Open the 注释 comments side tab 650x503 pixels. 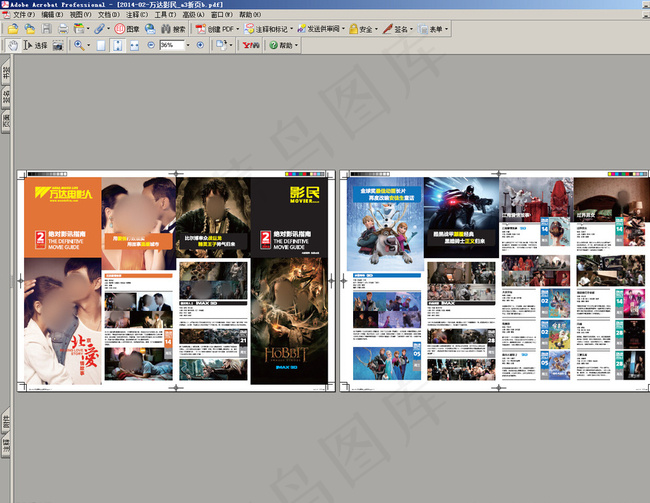[6, 446]
